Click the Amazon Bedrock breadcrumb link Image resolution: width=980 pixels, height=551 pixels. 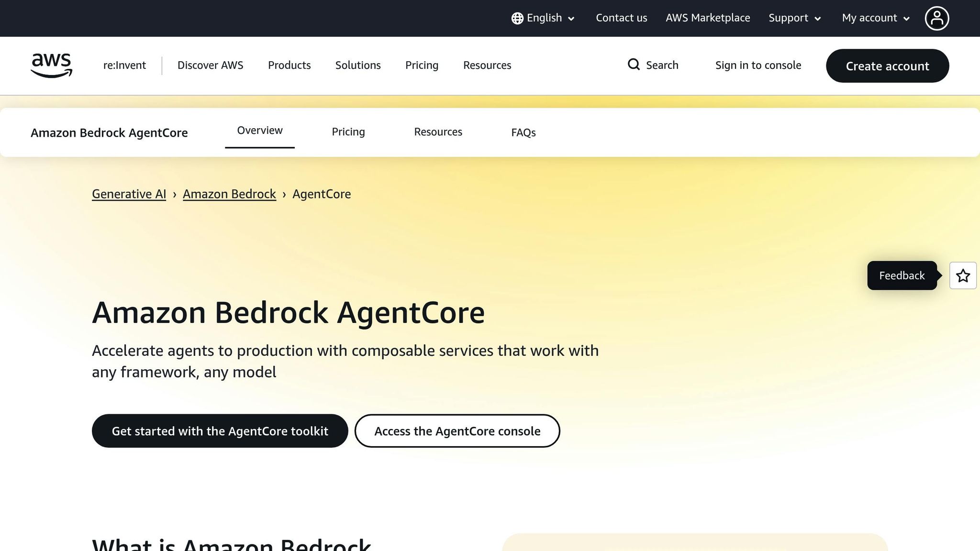coord(229,194)
